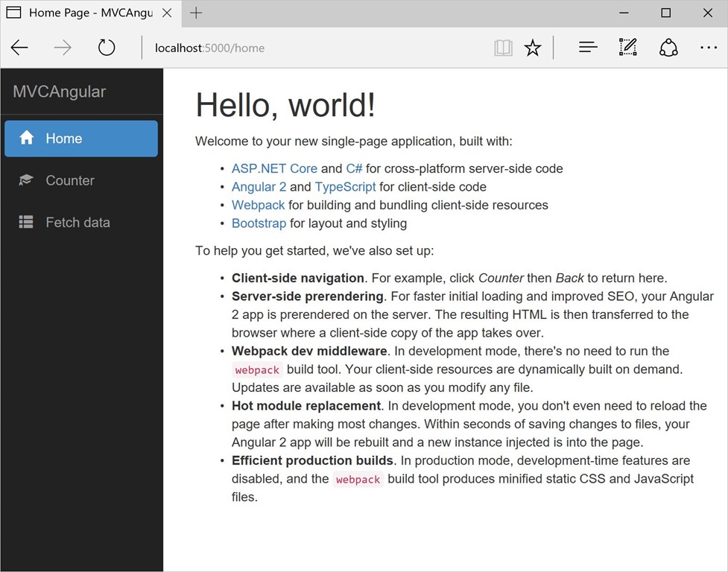Click the Forward navigation arrow

click(63, 48)
